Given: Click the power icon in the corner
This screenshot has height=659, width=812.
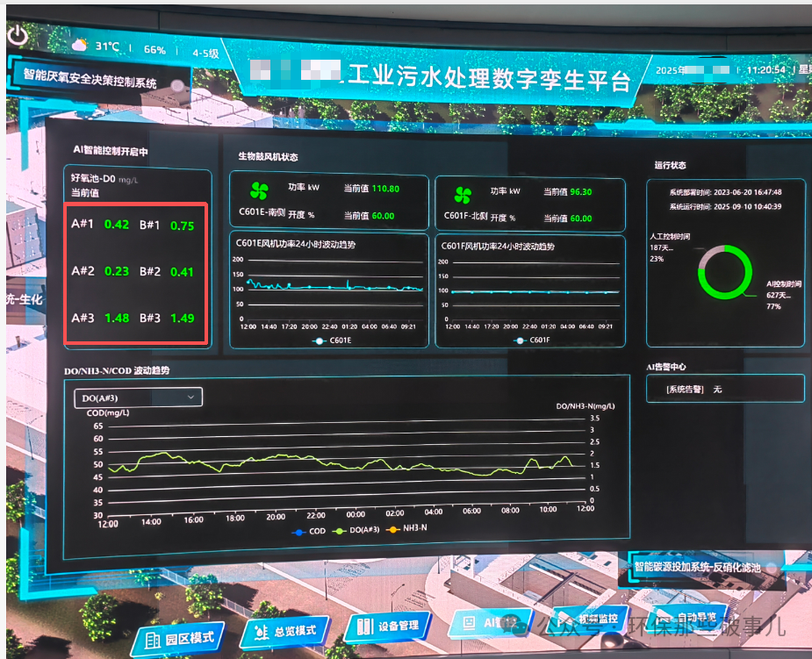Looking at the screenshot, I should point(18,35).
